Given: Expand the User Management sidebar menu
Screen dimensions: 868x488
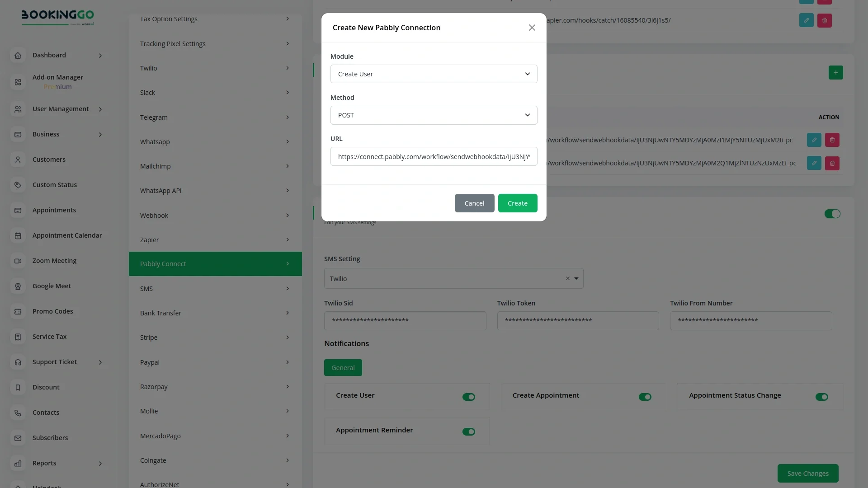Looking at the screenshot, I should click(61, 109).
